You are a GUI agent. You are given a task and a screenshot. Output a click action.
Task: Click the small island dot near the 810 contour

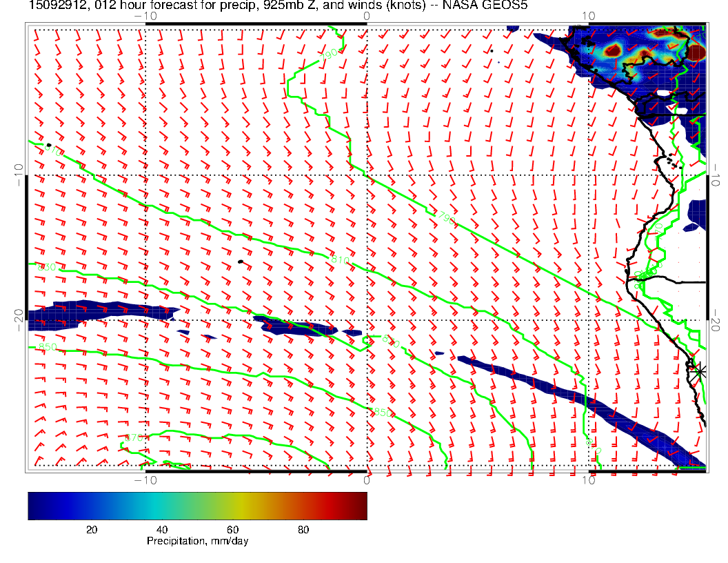(240, 261)
